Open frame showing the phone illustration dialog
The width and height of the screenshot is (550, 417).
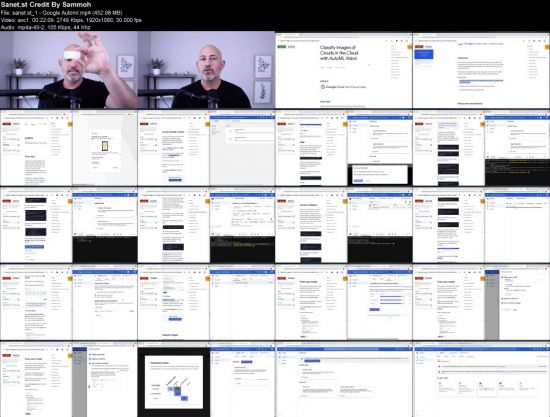point(69,148)
